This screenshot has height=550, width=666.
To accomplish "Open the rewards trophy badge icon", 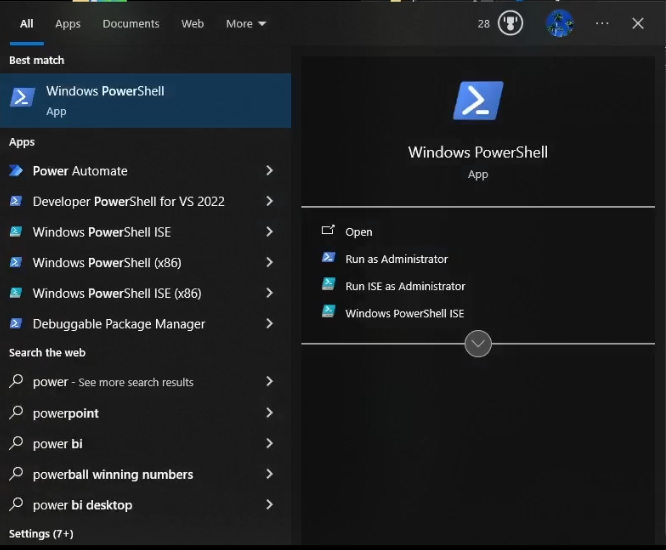I will tap(510, 24).
